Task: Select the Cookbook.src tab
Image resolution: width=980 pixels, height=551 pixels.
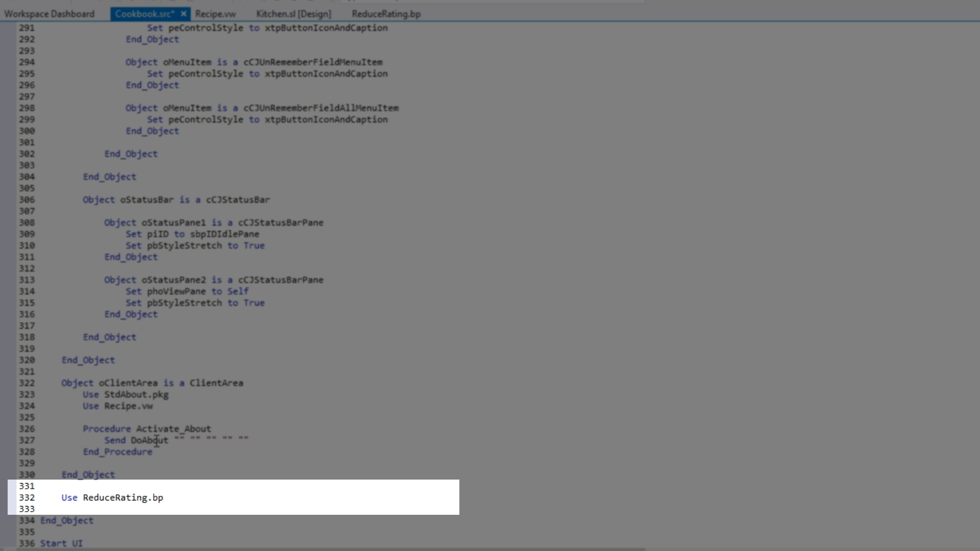Action: (x=144, y=14)
